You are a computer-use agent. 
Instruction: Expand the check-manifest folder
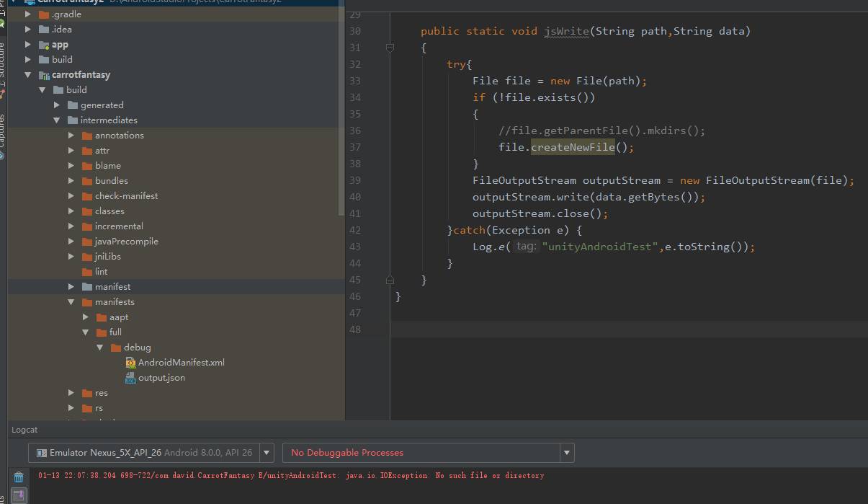pos(71,196)
